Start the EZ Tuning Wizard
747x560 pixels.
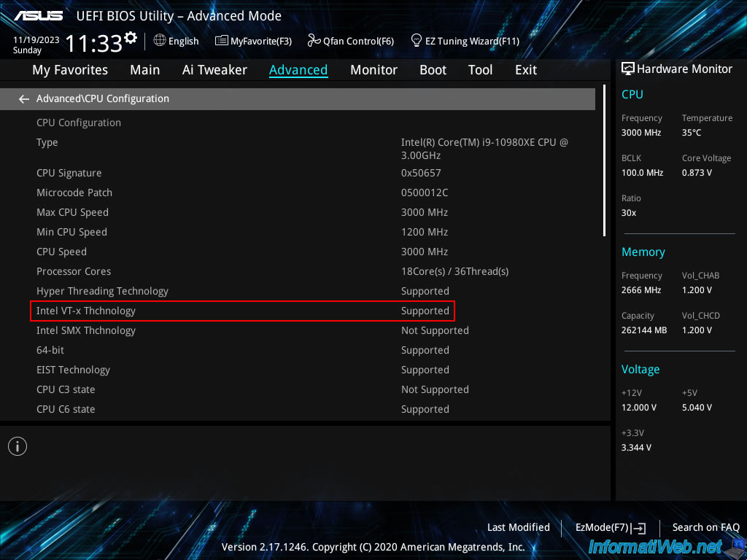(x=465, y=41)
